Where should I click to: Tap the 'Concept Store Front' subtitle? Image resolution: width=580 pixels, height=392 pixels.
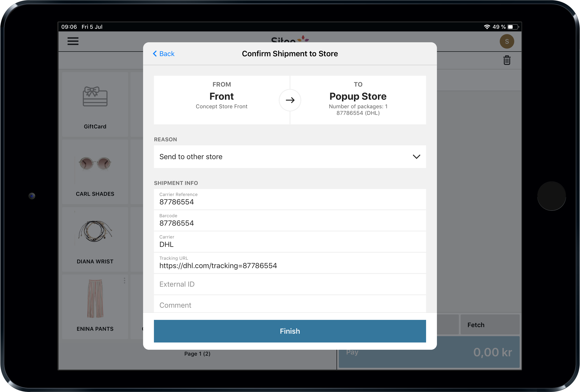[x=221, y=106]
